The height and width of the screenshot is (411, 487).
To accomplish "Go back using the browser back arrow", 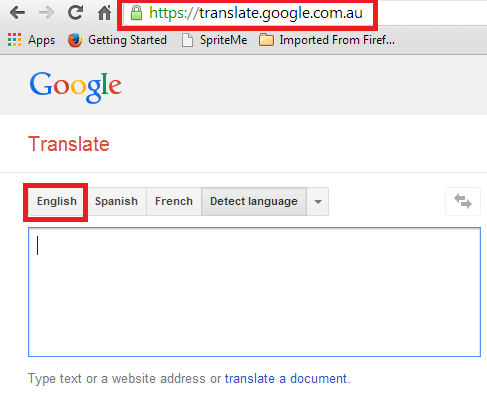I will pos(17,13).
